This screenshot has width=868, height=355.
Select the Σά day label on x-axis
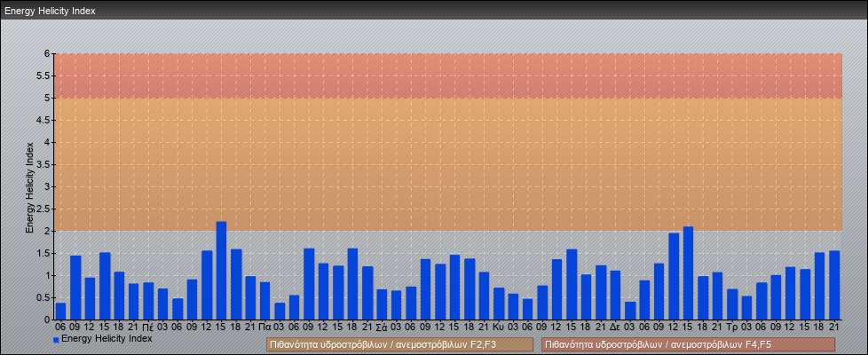pyautogui.click(x=382, y=327)
